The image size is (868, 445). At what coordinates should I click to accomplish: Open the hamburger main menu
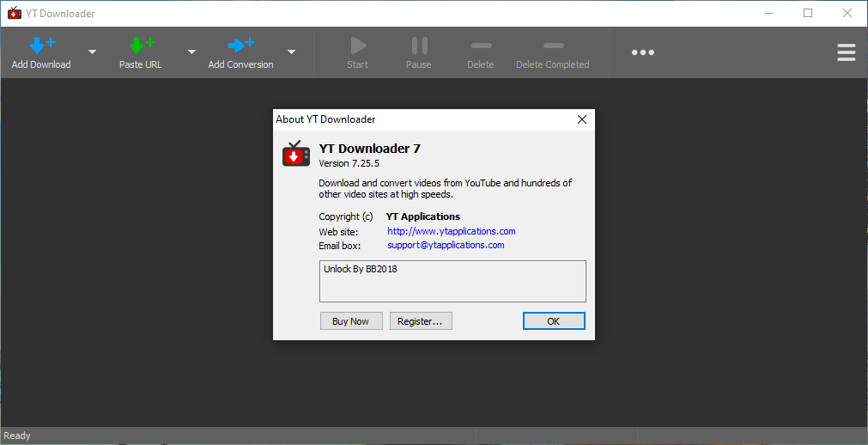pyautogui.click(x=847, y=52)
